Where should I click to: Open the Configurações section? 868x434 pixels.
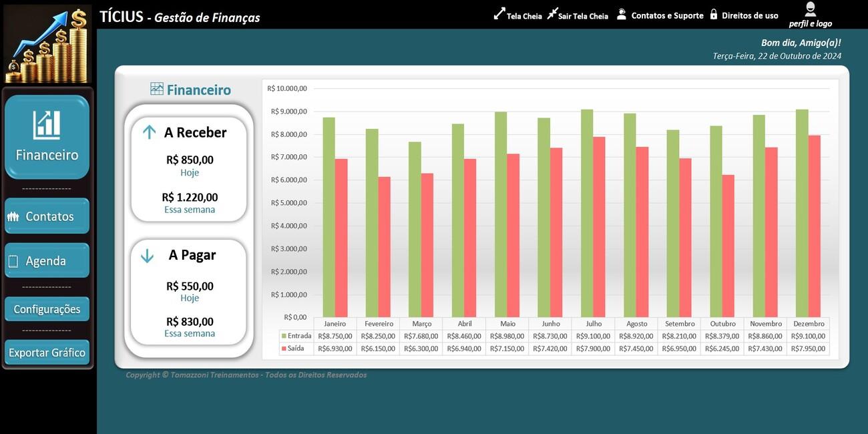(47, 309)
